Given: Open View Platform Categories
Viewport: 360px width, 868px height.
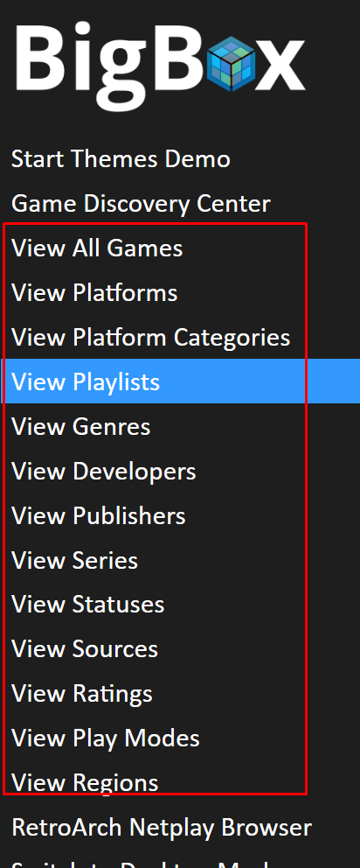Looking at the screenshot, I should pyautogui.click(x=150, y=337).
